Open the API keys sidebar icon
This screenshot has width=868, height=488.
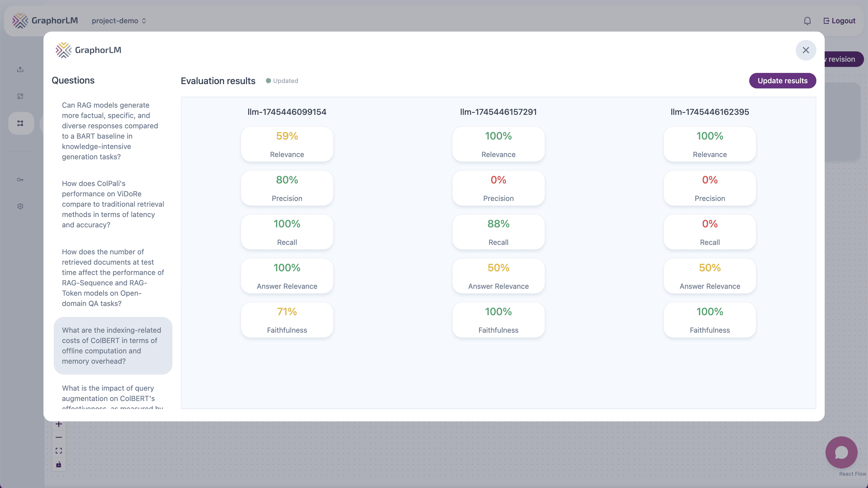click(x=20, y=180)
